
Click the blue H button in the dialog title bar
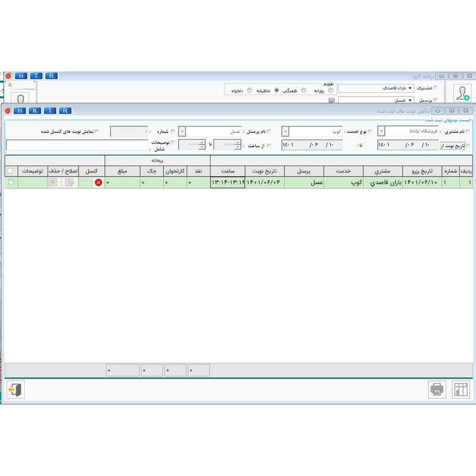point(20,111)
